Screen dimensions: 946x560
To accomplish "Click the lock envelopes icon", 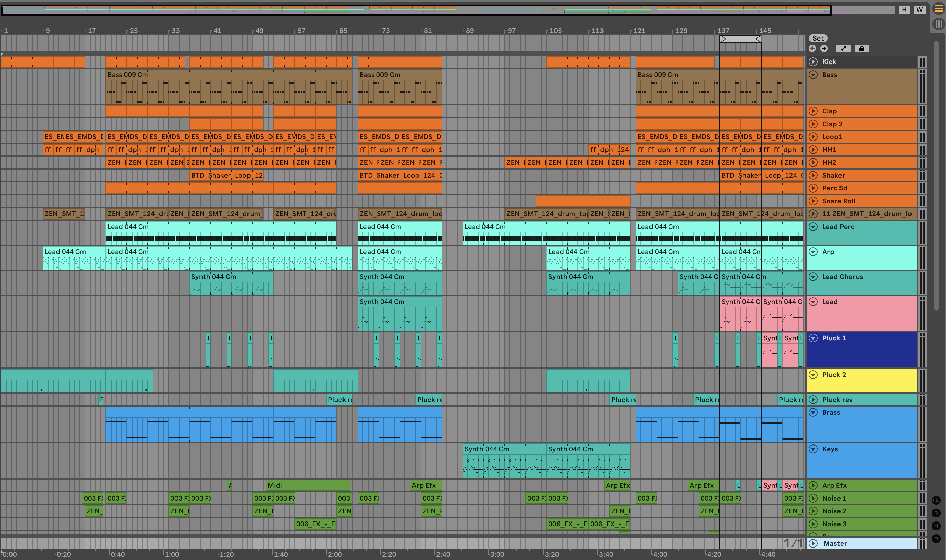I will tap(861, 48).
